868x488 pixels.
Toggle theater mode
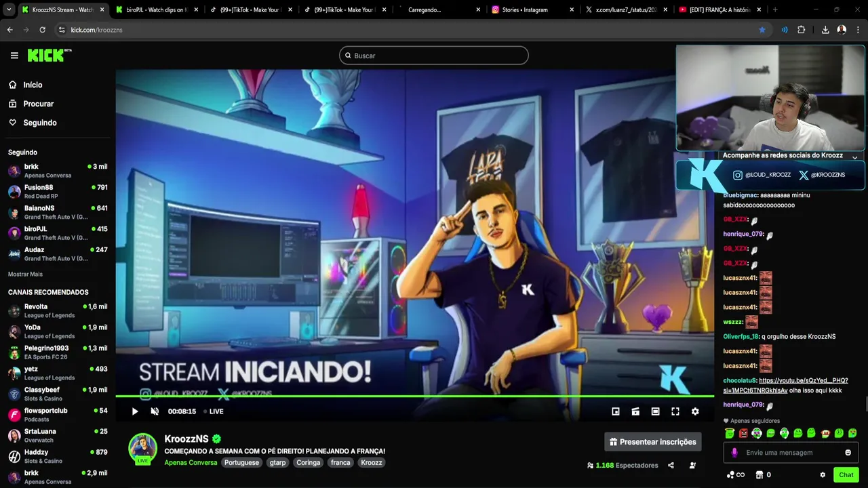click(655, 411)
